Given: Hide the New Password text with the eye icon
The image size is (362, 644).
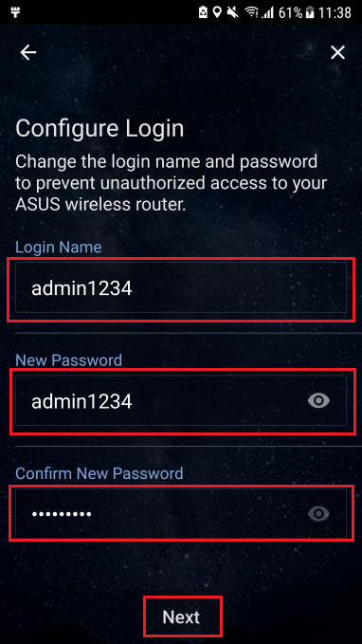Looking at the screenshot, I should click(x=318, y=401).
